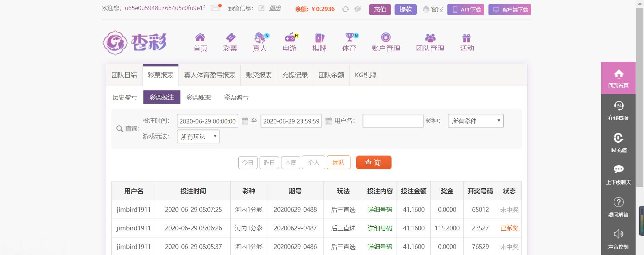Select 彩票账变 sub-tab
Viewport: 644px width, 255px height.
click(x=199, y=97)
